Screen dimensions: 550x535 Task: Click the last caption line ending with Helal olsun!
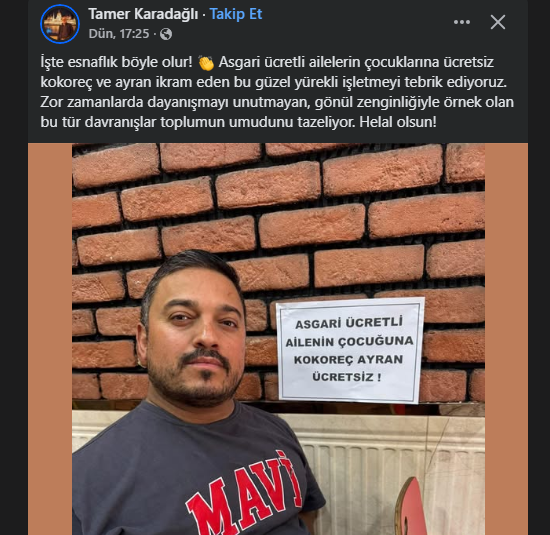[238, 122]
